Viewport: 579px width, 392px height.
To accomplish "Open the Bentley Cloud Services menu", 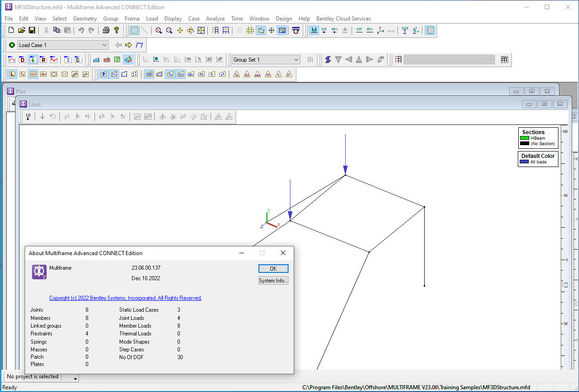I will click(343, 19).
